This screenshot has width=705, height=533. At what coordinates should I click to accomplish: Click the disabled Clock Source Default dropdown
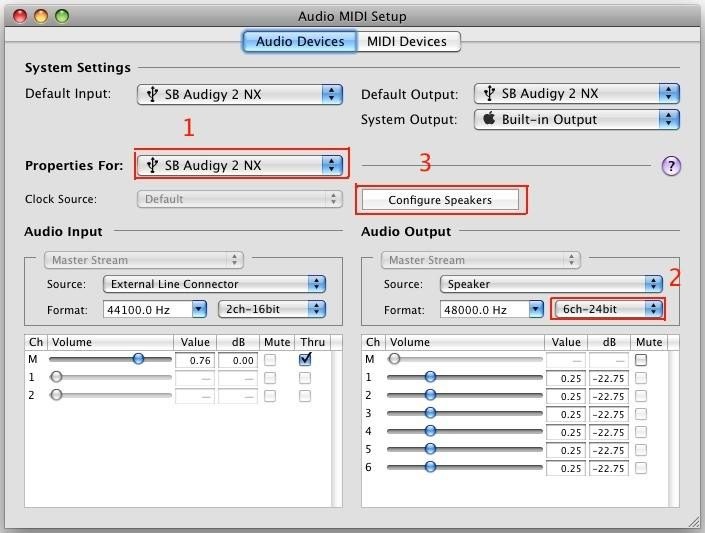[x=240, y=199]
